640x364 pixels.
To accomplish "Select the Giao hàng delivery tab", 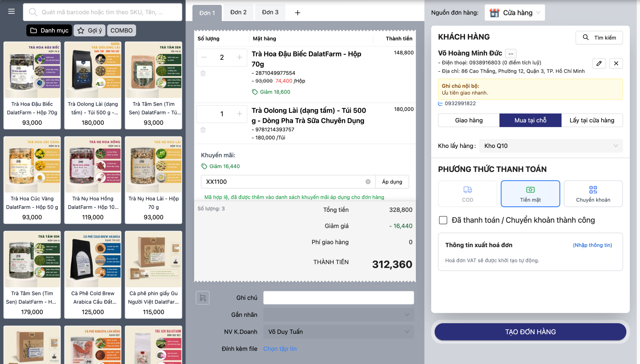I will (468, 120).
